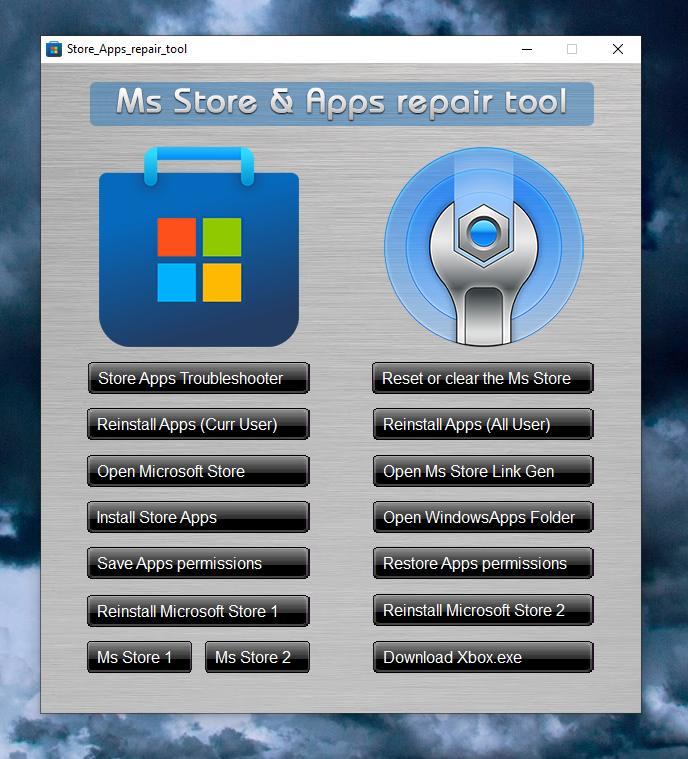
Task: Close the Store_Apps_repair_tool window
Action: [618, 49]
